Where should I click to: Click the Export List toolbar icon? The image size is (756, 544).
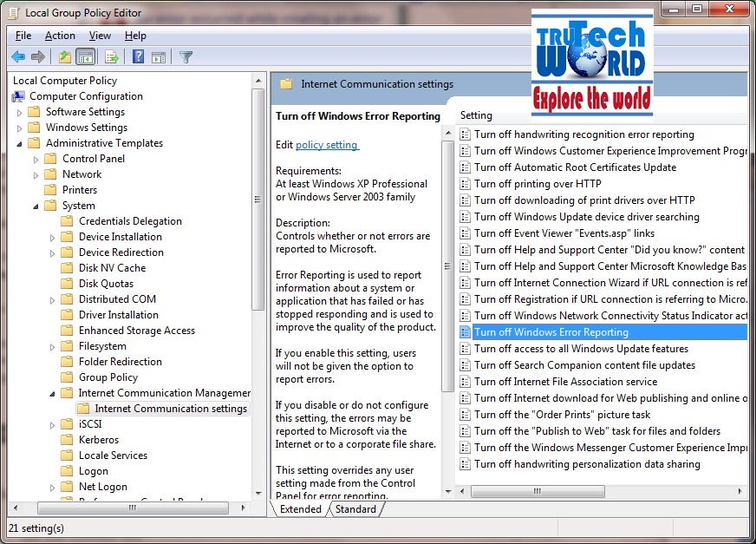(112, 57)
